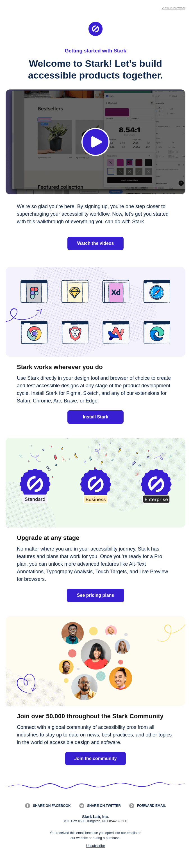191x868 pixels.
Task: Share on Facebook
Action: (48, 805)
